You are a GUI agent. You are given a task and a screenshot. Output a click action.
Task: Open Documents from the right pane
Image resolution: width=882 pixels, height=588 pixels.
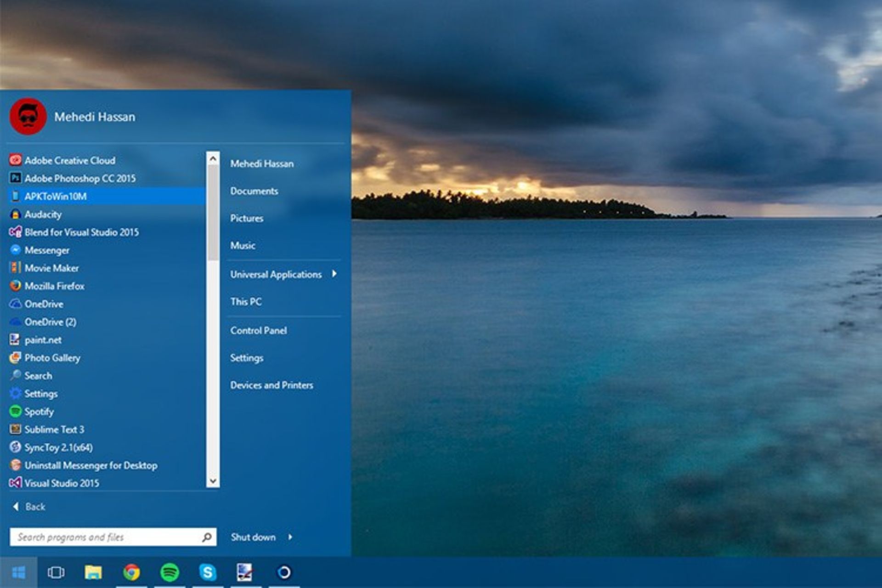[x=254, y=191]
